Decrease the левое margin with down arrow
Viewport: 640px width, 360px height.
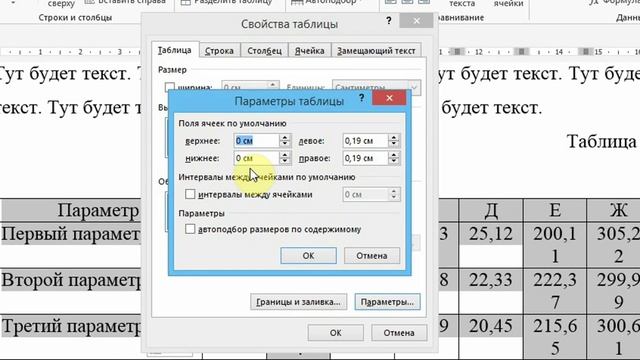pyautogui.click(x=394, y=144)
